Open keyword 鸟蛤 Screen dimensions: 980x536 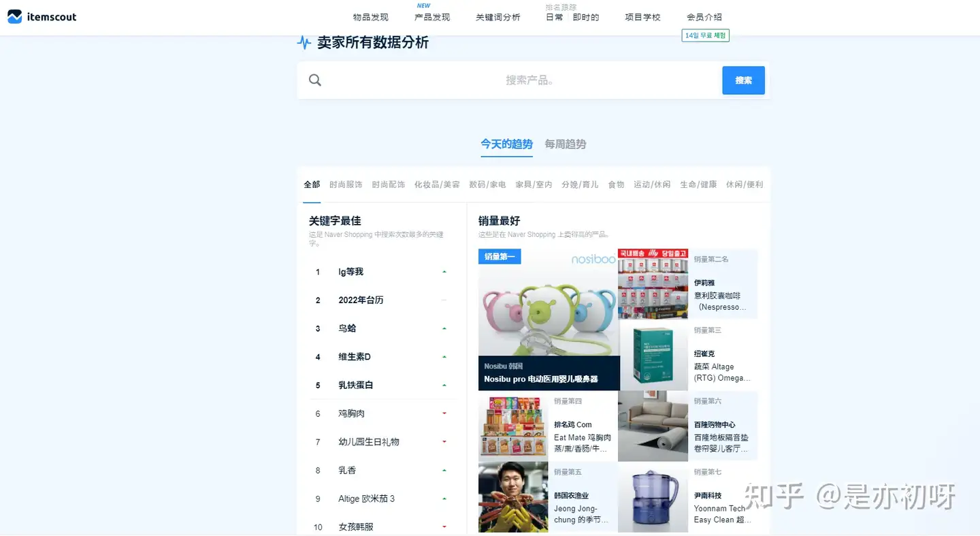[347, 328]
